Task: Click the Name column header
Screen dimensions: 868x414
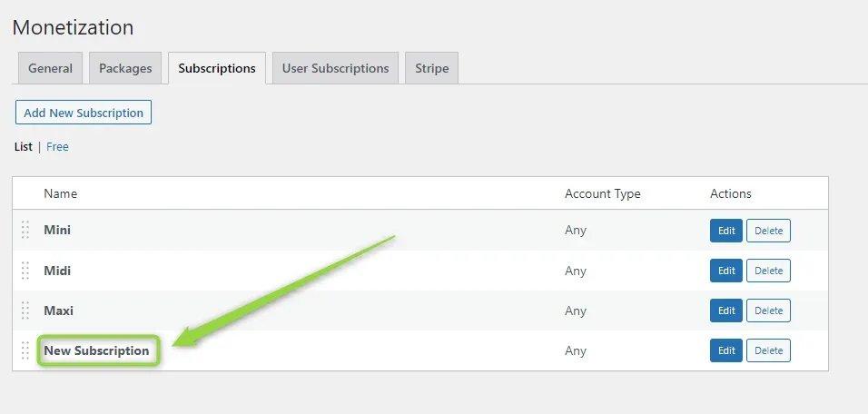Action: (x=60, y=193)
